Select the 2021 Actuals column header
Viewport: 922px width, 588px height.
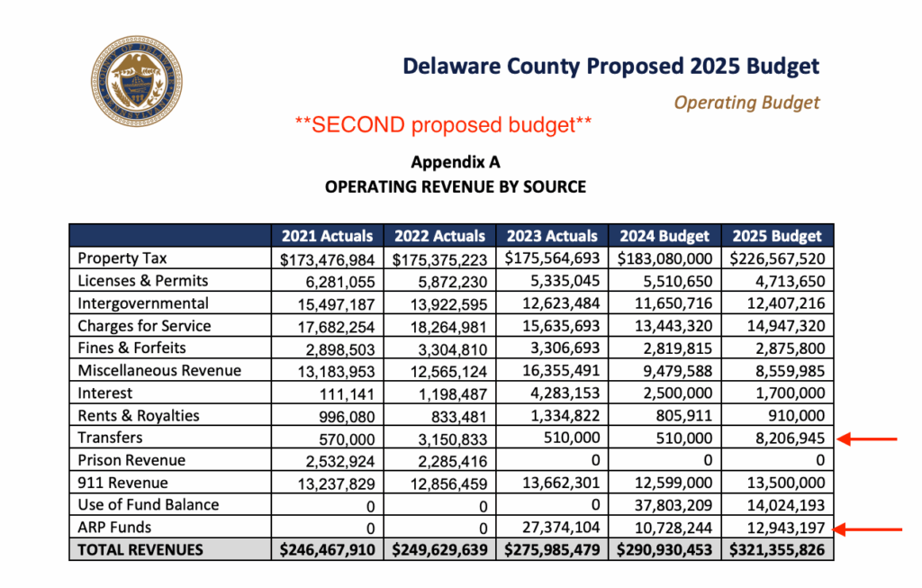pyautogui.click(x=327, y=236)
